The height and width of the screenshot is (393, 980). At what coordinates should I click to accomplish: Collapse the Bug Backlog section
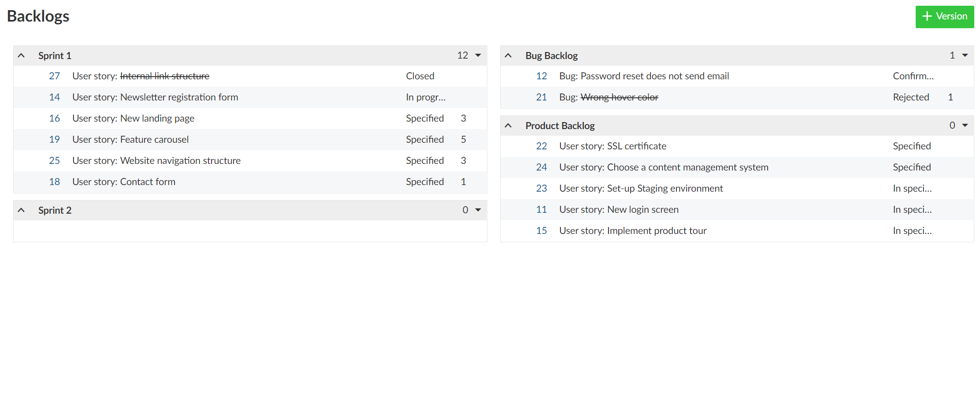click(509, 55)
